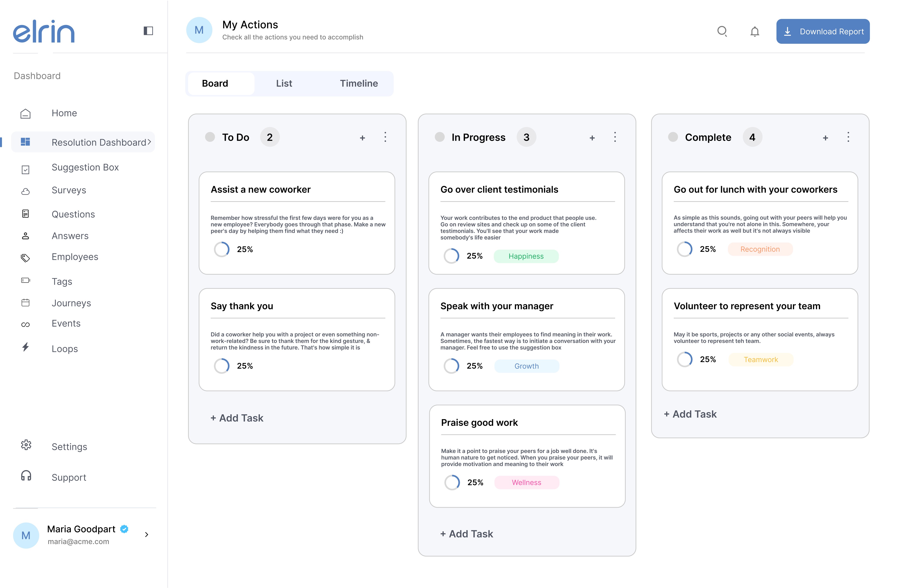Click the Loops lightning bolt icon
The height and width of the screenshot is (588, 915).
[x=26, y=347]
